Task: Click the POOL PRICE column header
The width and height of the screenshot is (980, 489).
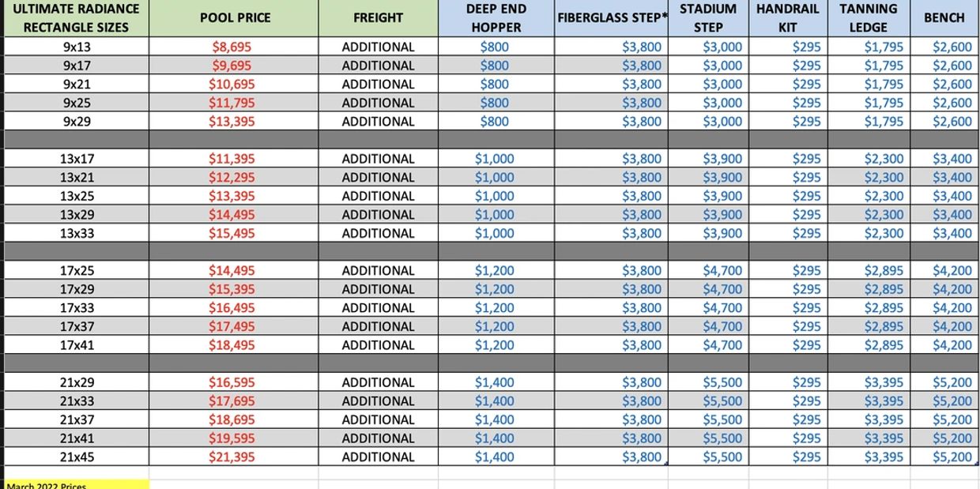Action: click(x=235, y=17)
